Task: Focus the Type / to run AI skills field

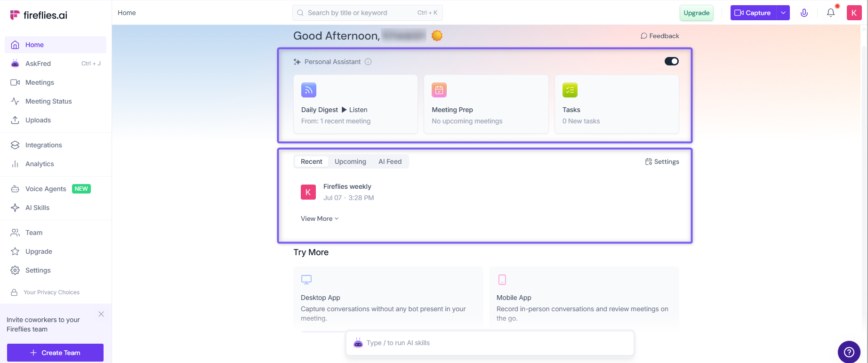Action: [x=490, y=343]
